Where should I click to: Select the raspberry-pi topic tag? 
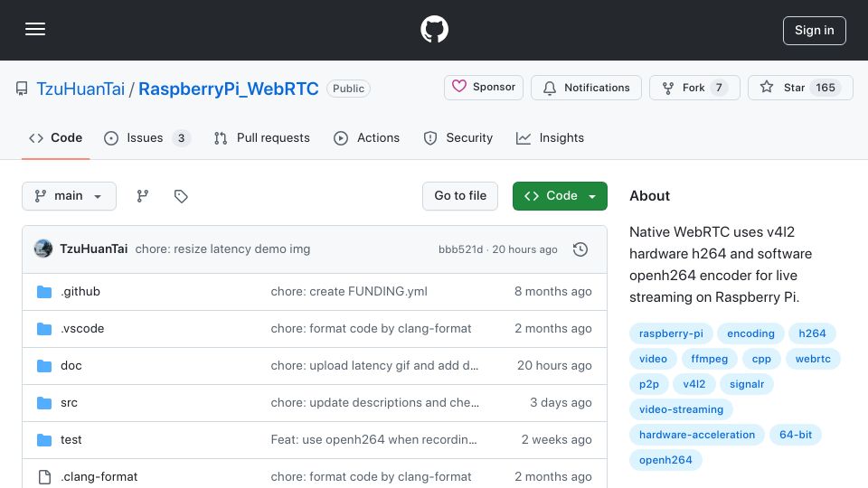[x=671, y=333]
